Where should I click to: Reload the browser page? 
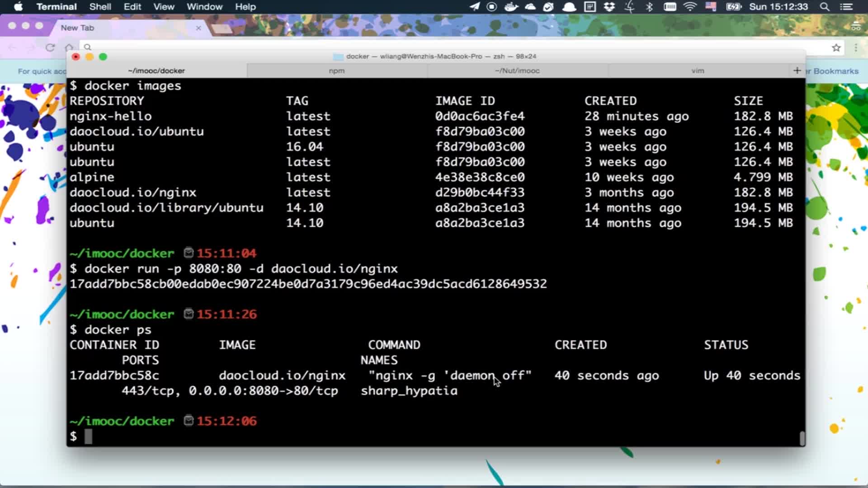pyautogui.click(x=50, y=47)
